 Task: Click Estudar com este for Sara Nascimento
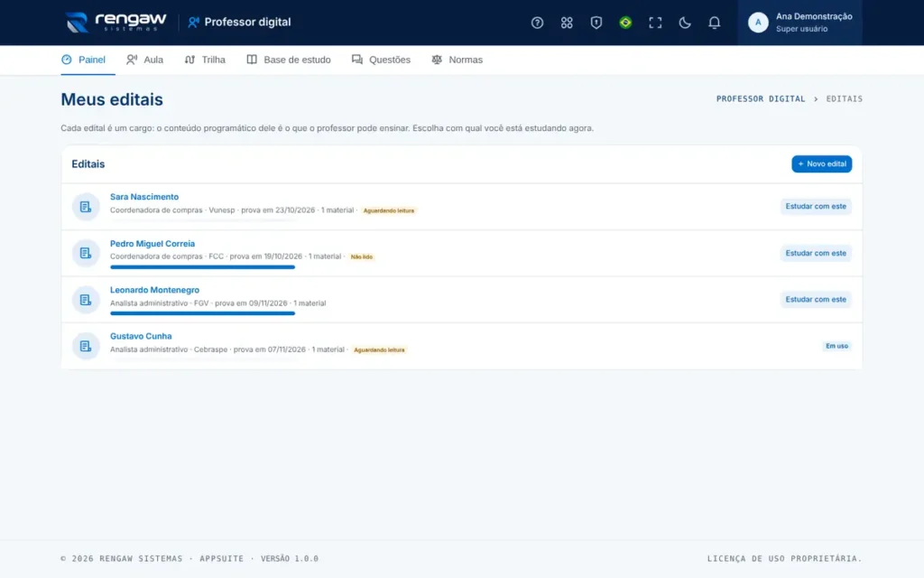click(x=816, y=207)
